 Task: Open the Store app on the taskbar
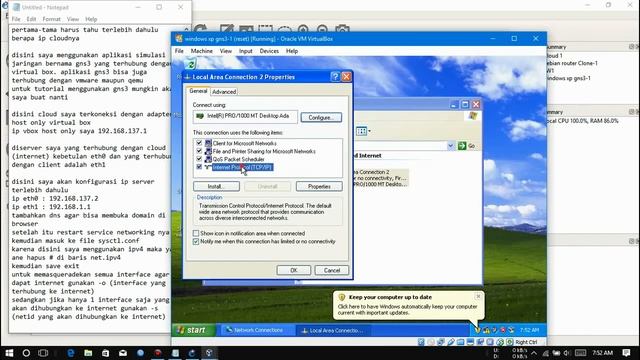tap(105, 353)
